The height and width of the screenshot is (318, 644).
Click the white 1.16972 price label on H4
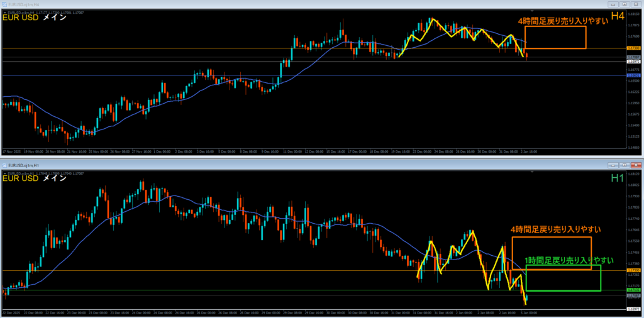[633, 62]
